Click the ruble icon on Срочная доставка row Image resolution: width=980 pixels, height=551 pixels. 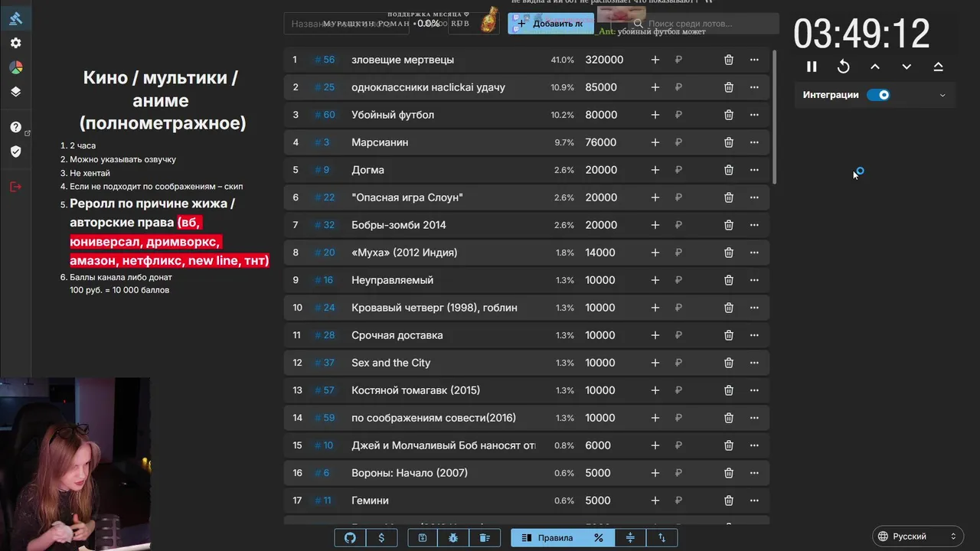point(678,335)
